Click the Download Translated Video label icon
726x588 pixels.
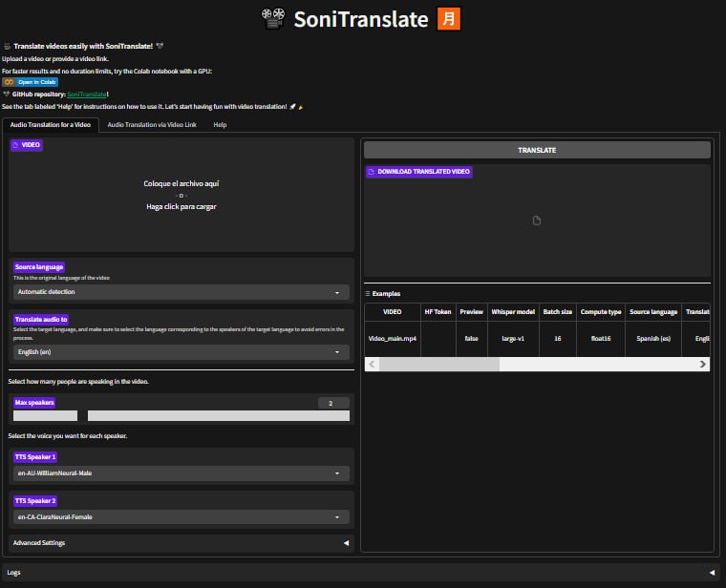(x=372, y=172)
